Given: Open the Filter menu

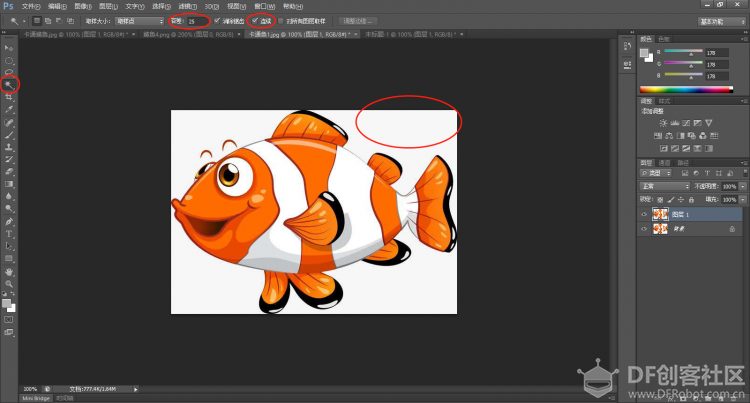Looking at the screenshot, I should (187, 6).
